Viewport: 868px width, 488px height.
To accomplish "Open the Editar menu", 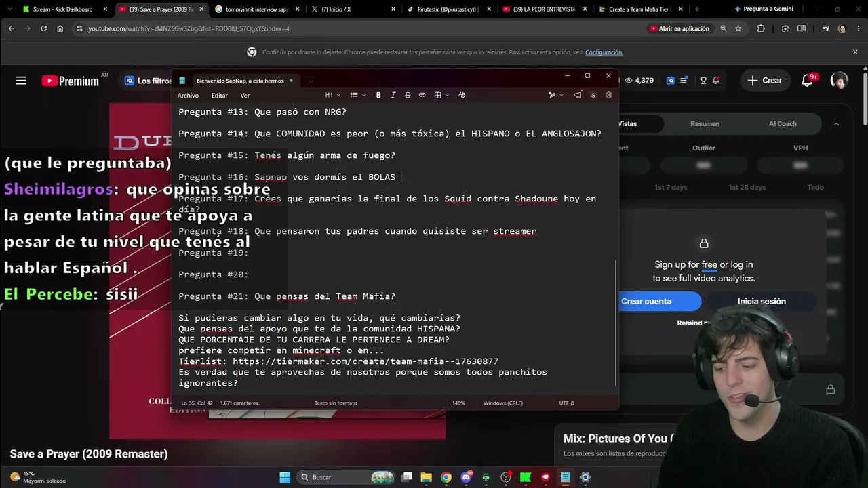I will coord(219,96).
